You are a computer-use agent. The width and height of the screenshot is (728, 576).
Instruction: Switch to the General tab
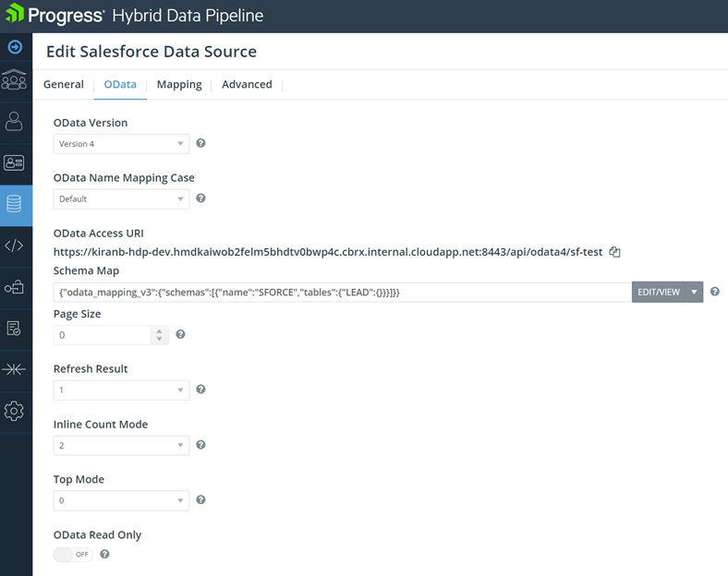pos(64,84)
